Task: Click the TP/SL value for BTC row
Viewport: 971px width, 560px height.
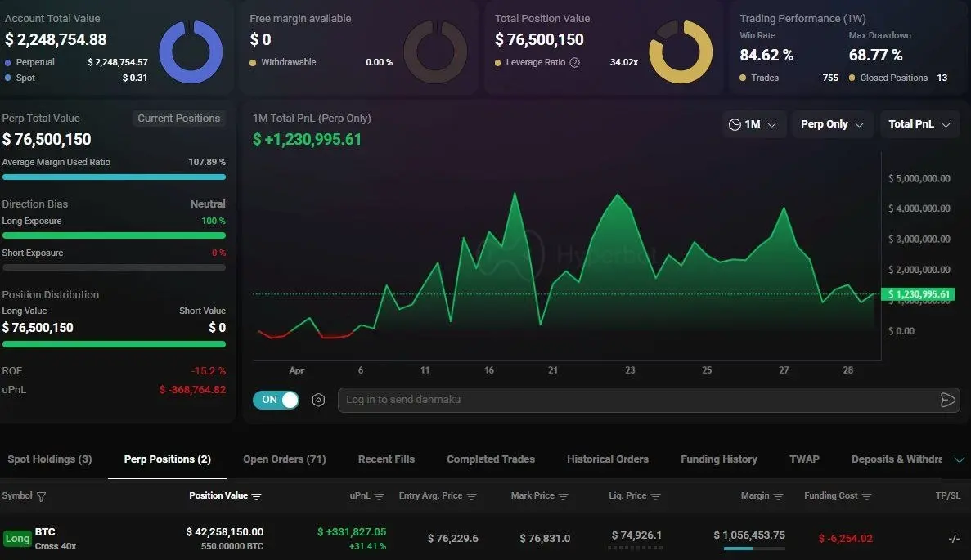Action: pos(955,539)
